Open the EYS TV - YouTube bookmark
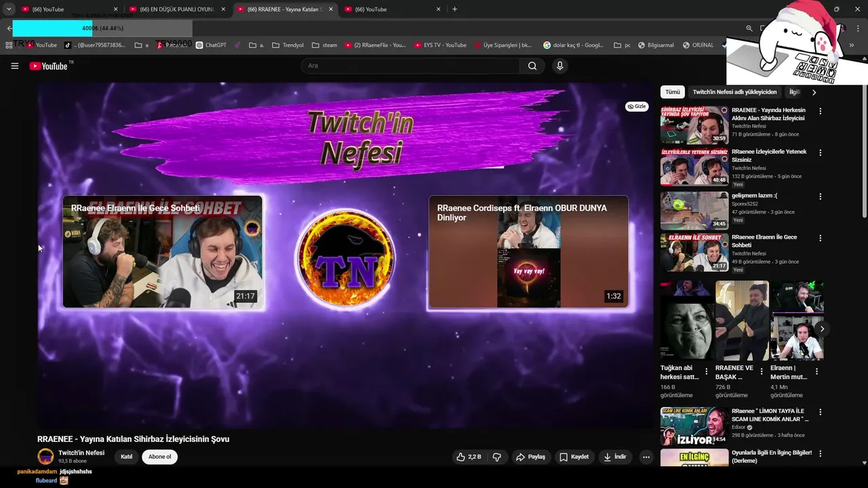The image size is (868, 488). click(x=440, y=45)
